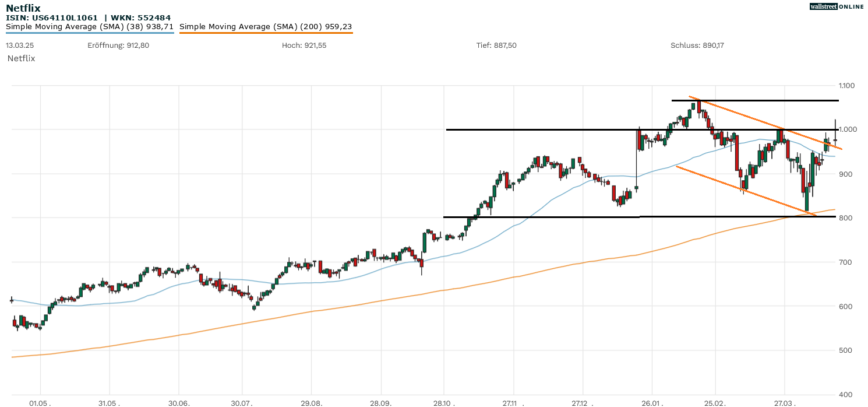Click the 27.11. date axis label

click(513, 402)
